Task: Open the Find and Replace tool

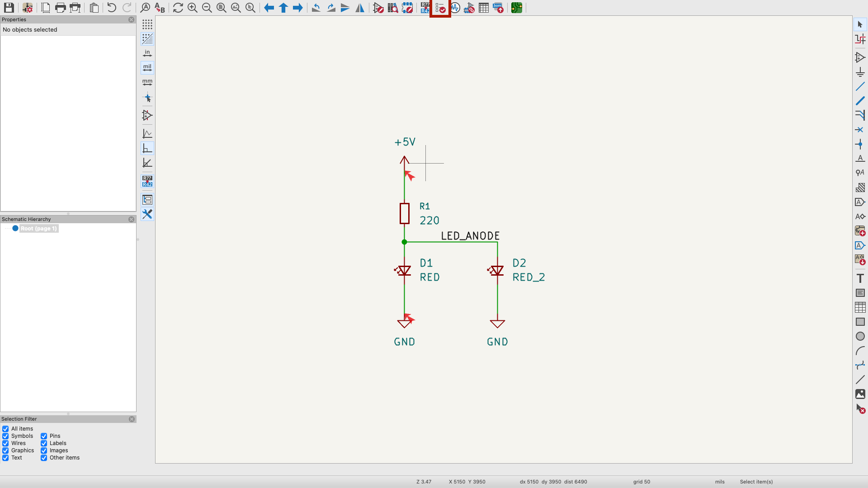Action: pos(160,8)
